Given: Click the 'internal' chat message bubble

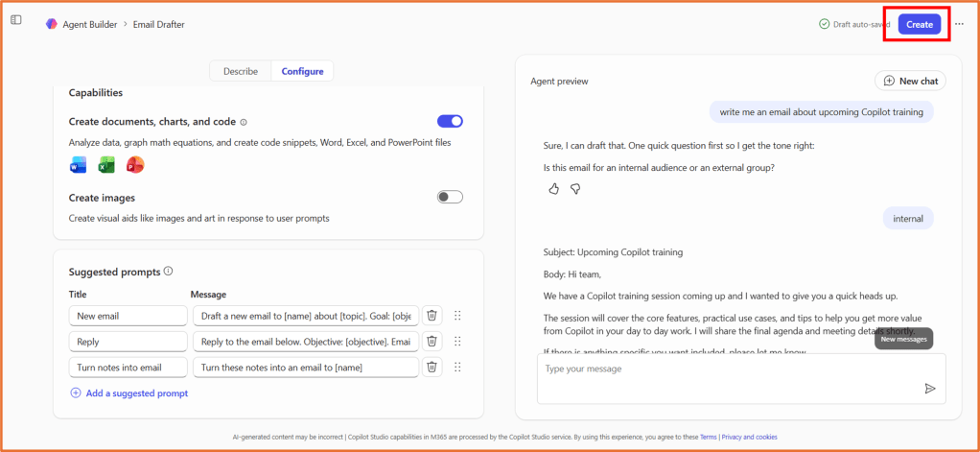Looking at the screenshot, I should click(908, 219).
